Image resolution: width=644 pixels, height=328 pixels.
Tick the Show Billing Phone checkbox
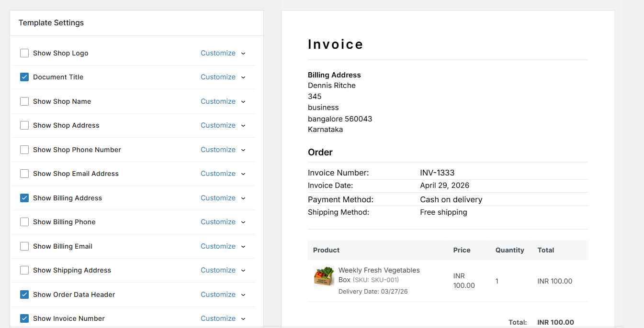click(x=24, y=222)
